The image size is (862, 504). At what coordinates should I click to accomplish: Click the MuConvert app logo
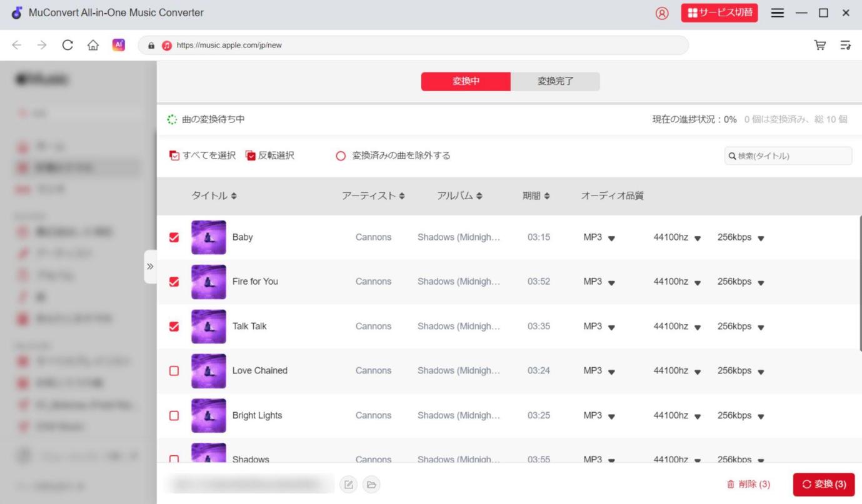click(x=16, y=12)
